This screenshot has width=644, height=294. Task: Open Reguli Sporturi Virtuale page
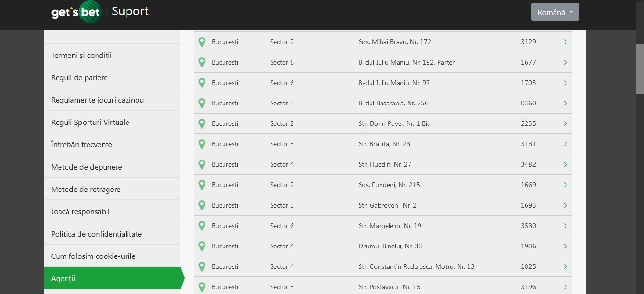pos(112,122)
